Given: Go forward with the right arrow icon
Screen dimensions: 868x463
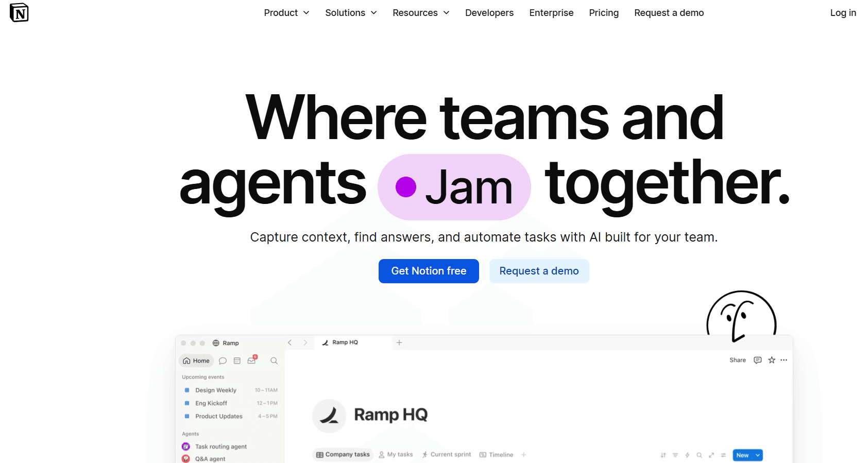Looking at the screenshot, I should [305, 342].
